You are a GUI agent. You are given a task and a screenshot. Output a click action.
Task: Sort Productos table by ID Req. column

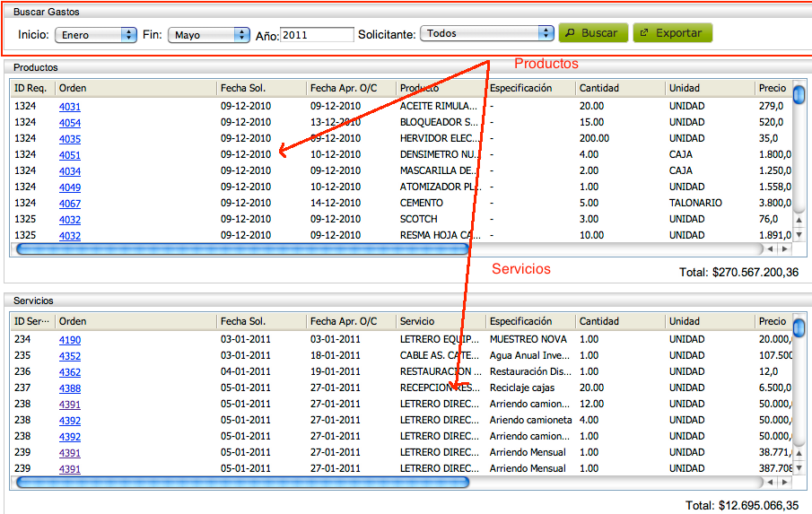(x=32, y=88)
